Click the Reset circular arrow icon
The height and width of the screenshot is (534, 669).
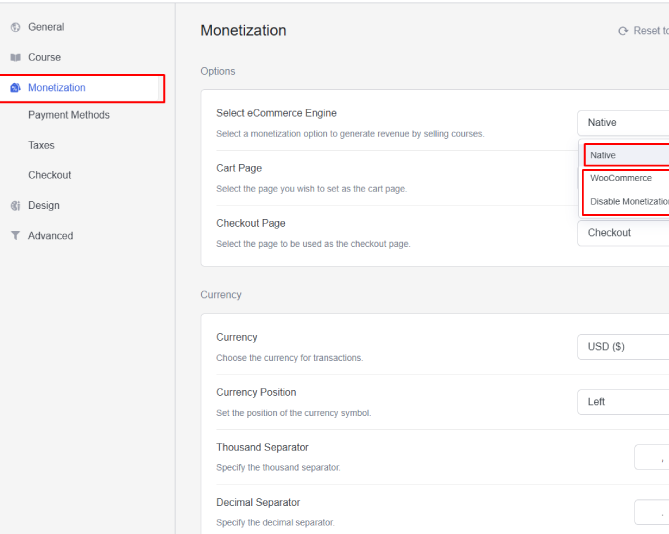tap(623, 32)
